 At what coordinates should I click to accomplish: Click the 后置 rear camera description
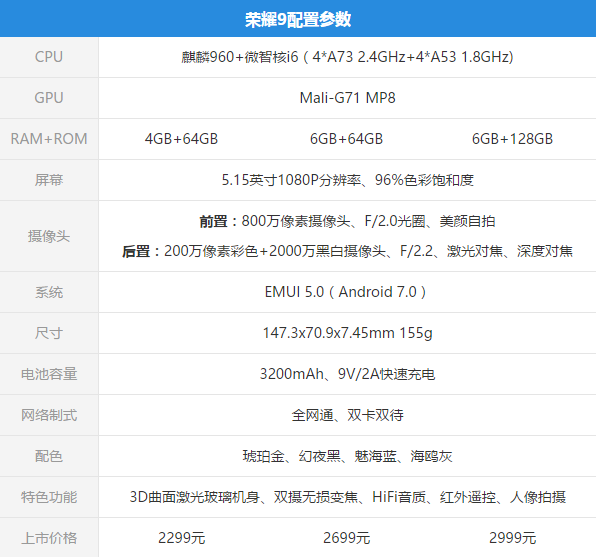(347, 251)
